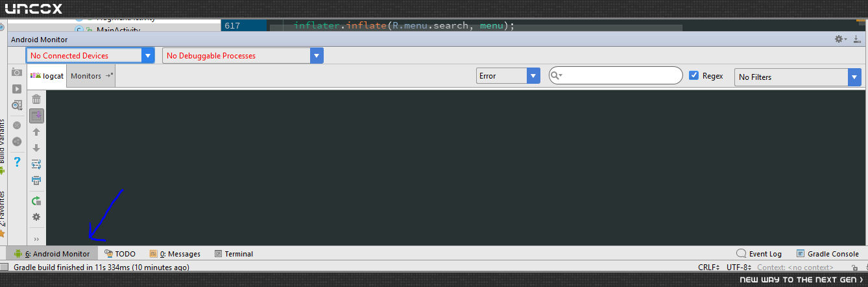Click the terminate application icon

(17, 125)
